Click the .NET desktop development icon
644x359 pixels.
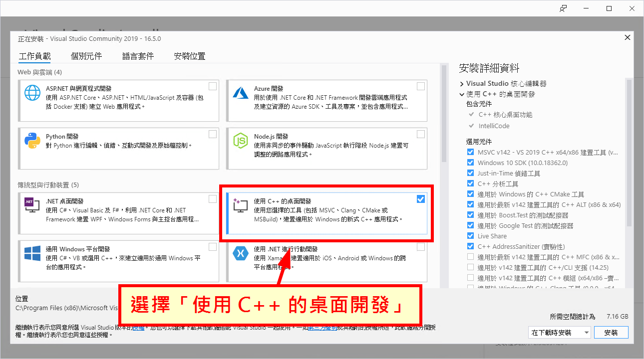(x=32, y=205)
